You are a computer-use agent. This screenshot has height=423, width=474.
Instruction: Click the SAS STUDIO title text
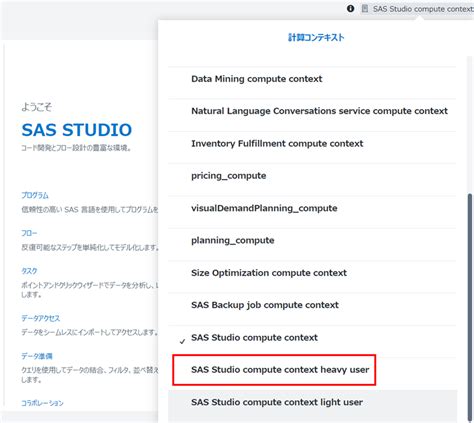pos(77,130)
